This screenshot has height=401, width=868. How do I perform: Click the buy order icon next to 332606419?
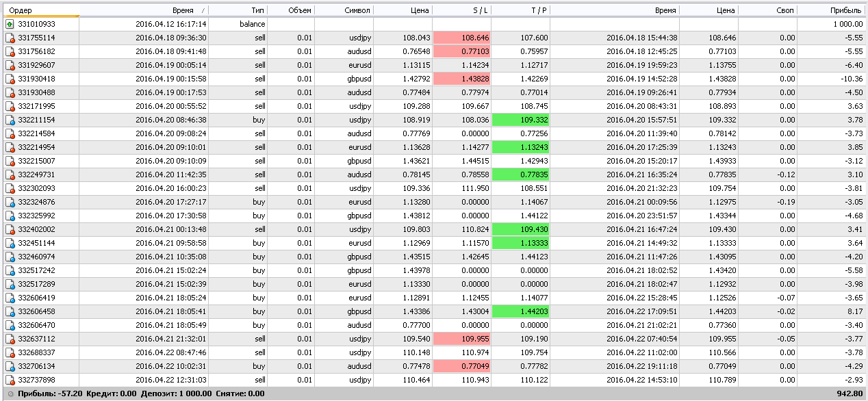(10, 298)
